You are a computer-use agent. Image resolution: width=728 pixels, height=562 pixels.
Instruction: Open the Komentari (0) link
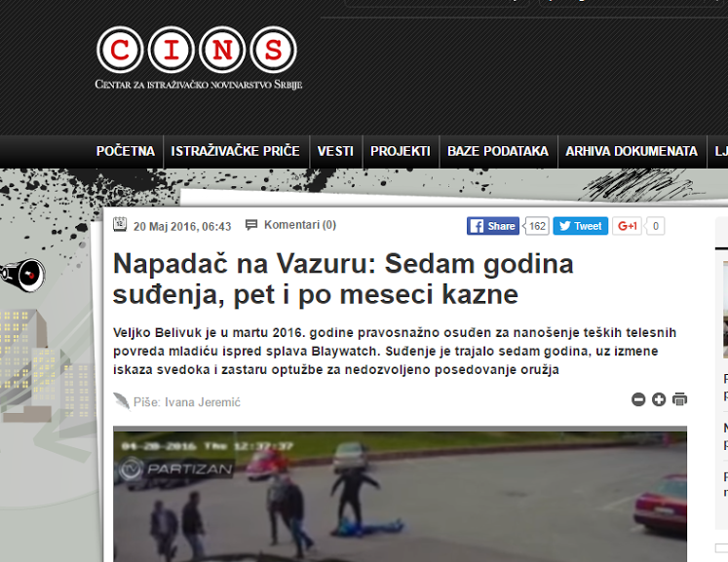pyautogui.click(x=299, y=225)
